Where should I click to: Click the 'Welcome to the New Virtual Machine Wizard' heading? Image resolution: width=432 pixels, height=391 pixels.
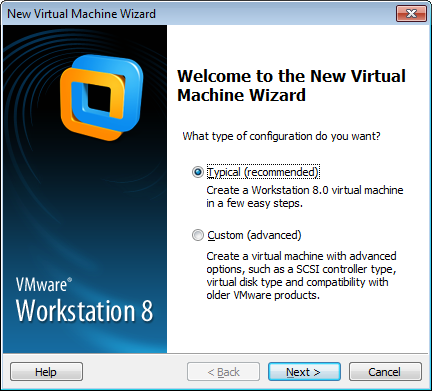coord(291,85)
